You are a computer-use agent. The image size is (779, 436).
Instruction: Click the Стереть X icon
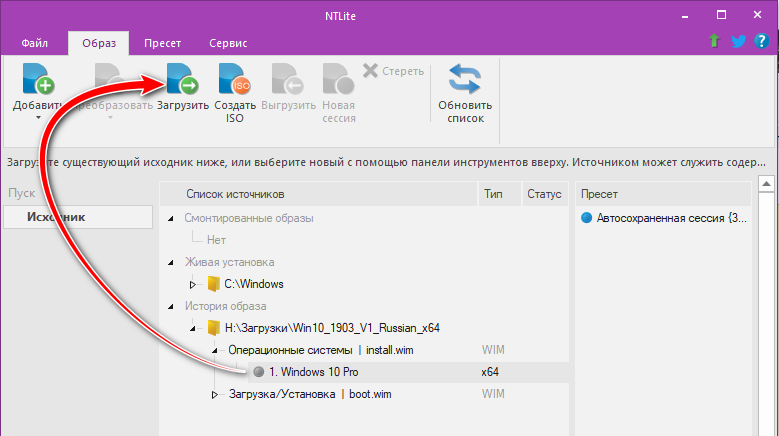(370, 71)
